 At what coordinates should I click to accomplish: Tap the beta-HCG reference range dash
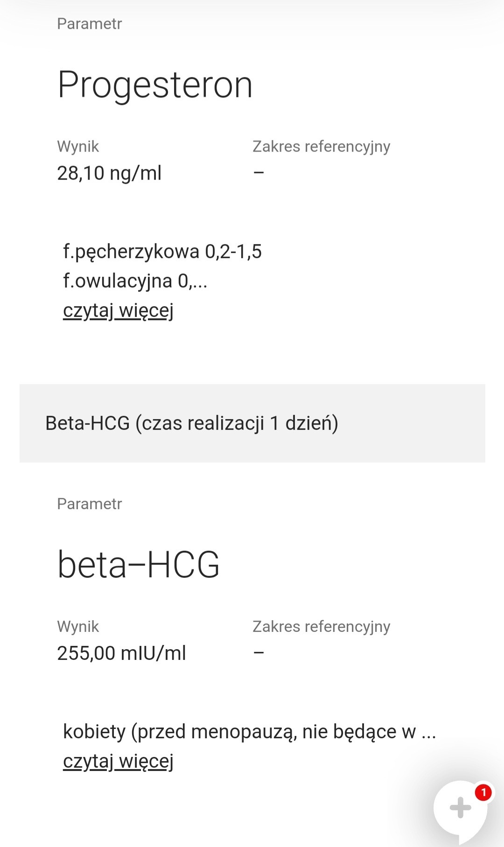(x=259, y=653)
